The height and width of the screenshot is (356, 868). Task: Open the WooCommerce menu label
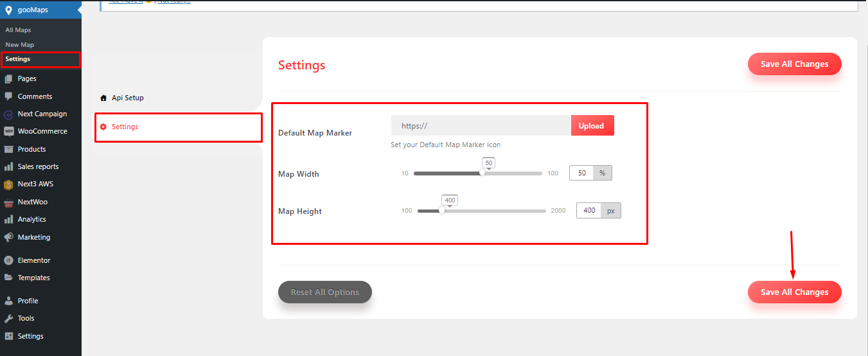click(x=42, y=131)
